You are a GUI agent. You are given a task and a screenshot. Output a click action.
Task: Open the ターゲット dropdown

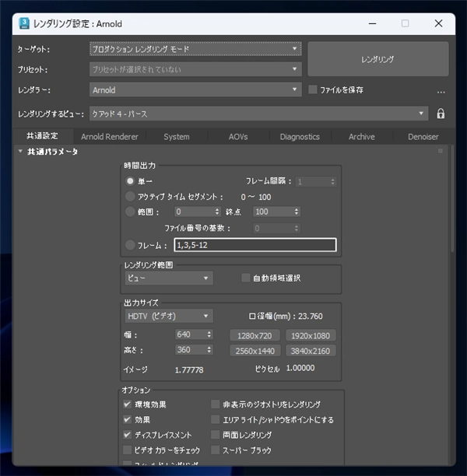pyautogui.click(x=195, y=49)
